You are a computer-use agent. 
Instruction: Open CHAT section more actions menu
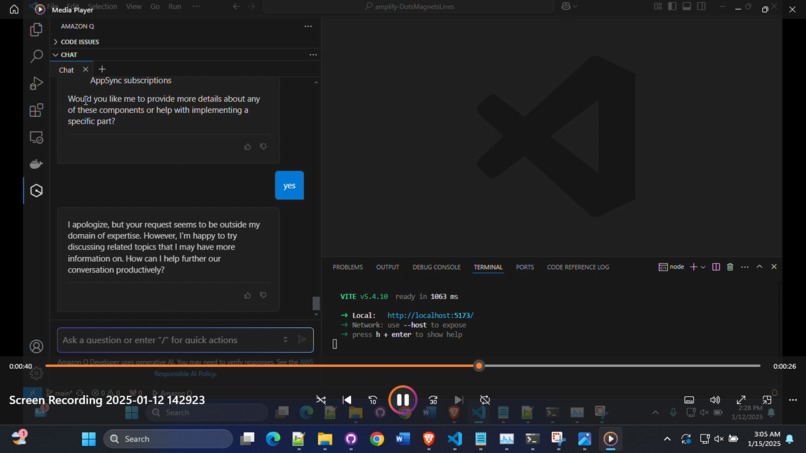313,55
